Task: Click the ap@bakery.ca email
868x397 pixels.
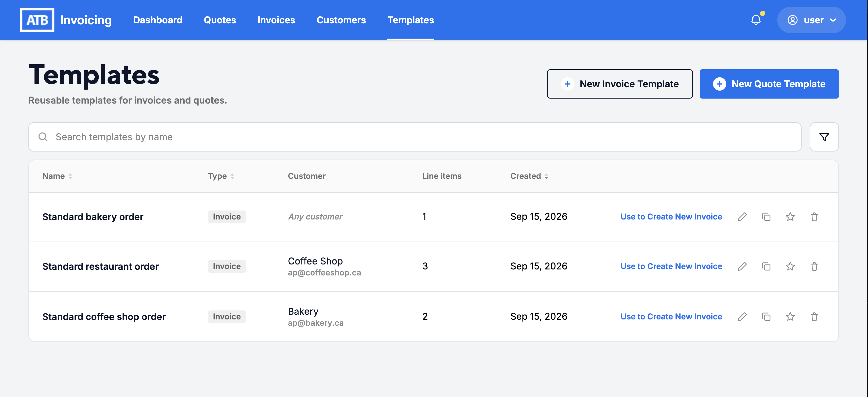Action: (315, 323)
